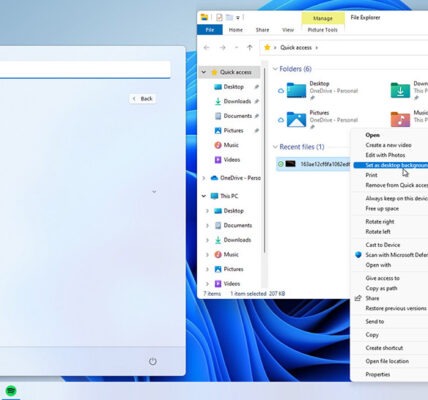The width and height of the screenshot is (428, 400).
Task: Go back with the left arrow button
Action: pos(206,48)
